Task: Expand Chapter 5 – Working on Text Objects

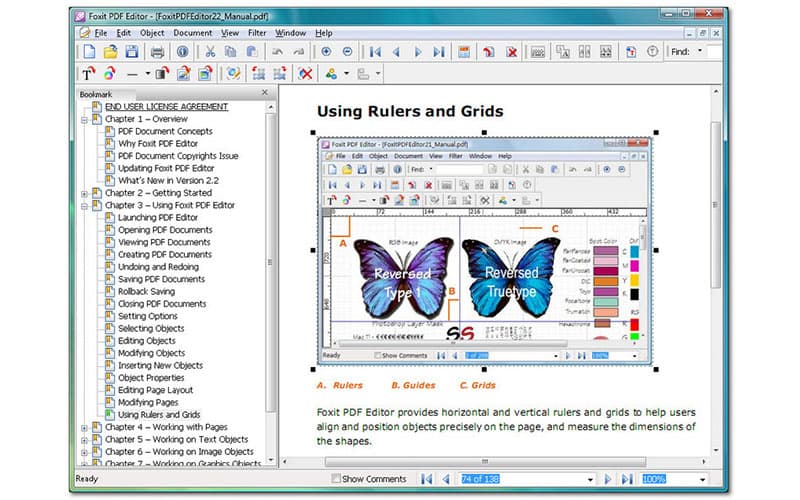Action: 84,440
